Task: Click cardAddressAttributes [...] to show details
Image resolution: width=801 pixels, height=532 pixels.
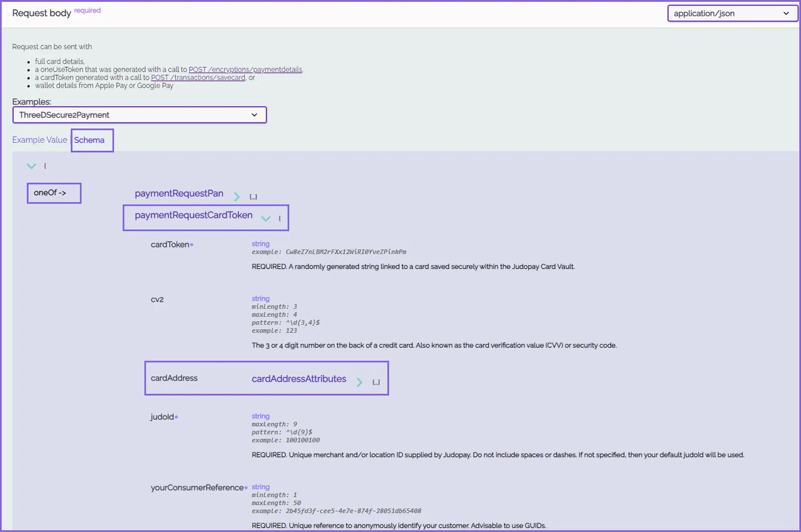Action: pos(376,382)
